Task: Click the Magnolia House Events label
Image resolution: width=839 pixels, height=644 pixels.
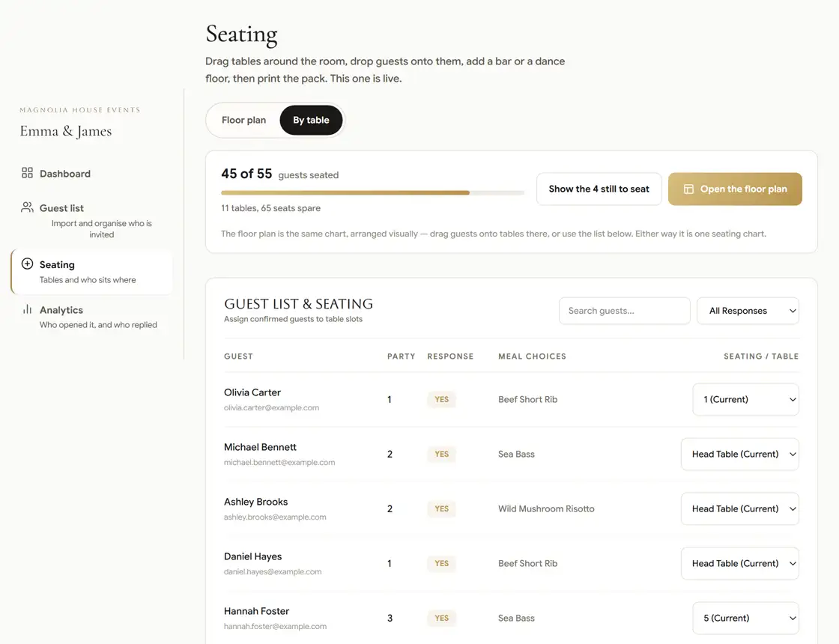Action: [x=79, y=109]
